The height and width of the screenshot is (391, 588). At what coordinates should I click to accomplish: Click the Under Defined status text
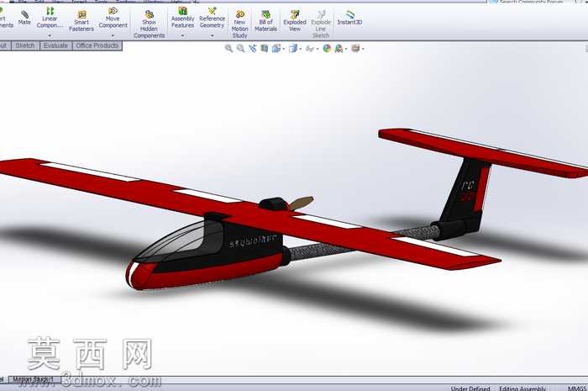[x=470, y=388]
